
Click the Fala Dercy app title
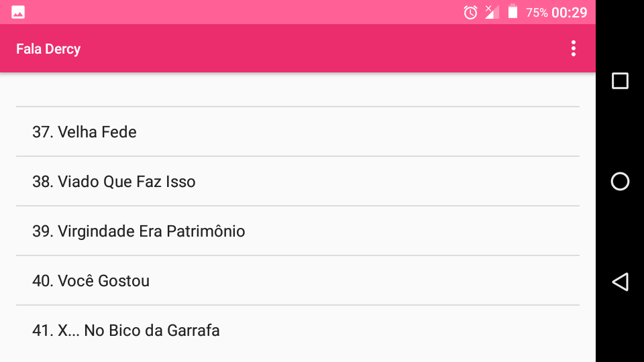coord(48,49)
